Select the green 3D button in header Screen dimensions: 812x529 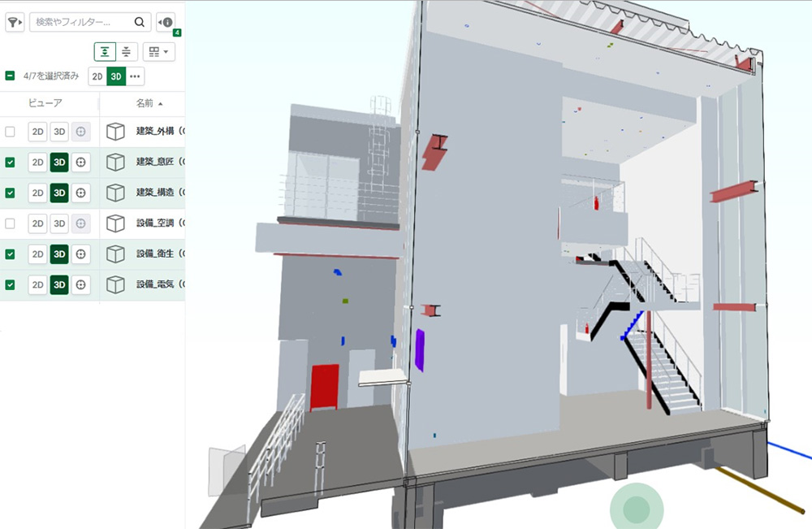[116, 76]
